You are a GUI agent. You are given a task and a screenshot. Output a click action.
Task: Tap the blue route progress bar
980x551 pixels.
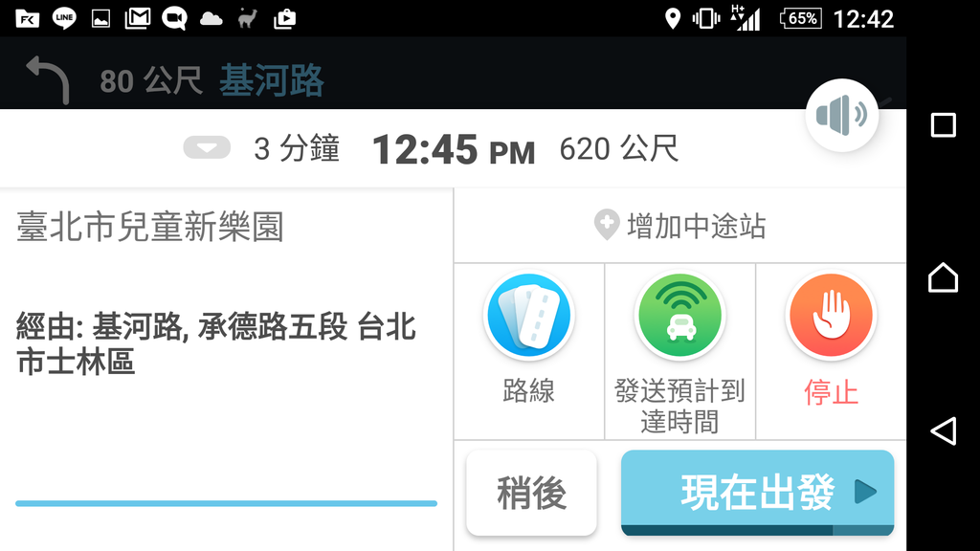click(x=226, y=503)
